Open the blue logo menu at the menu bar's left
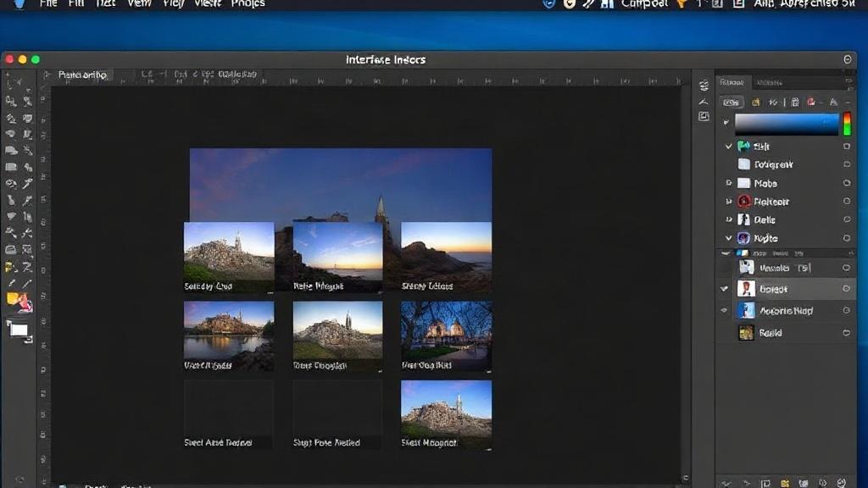Screen dimensions: 868x488 click(x=19, y=3)
